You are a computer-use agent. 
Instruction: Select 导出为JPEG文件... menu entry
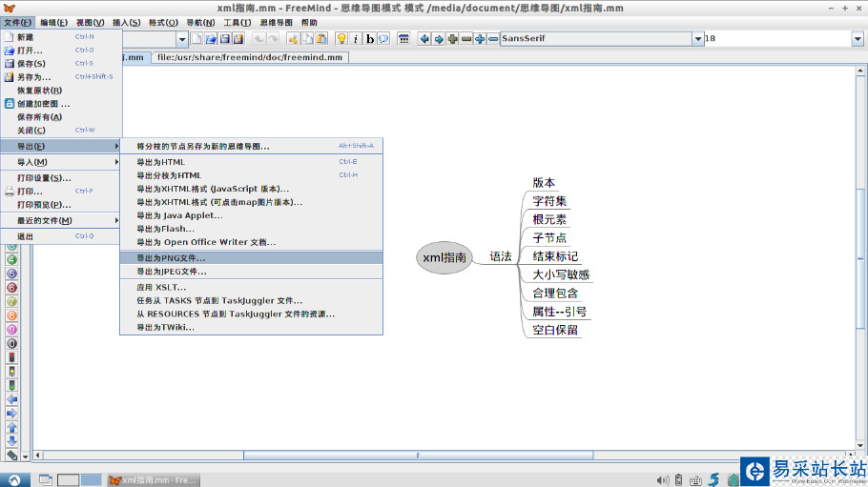(x=251, y=272)
